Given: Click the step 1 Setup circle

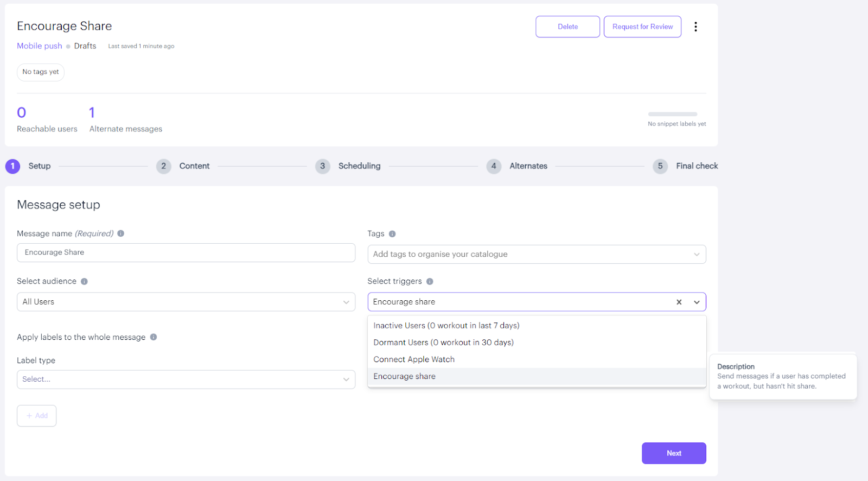Looking at the screenshot, I should (x=12, y=166).
